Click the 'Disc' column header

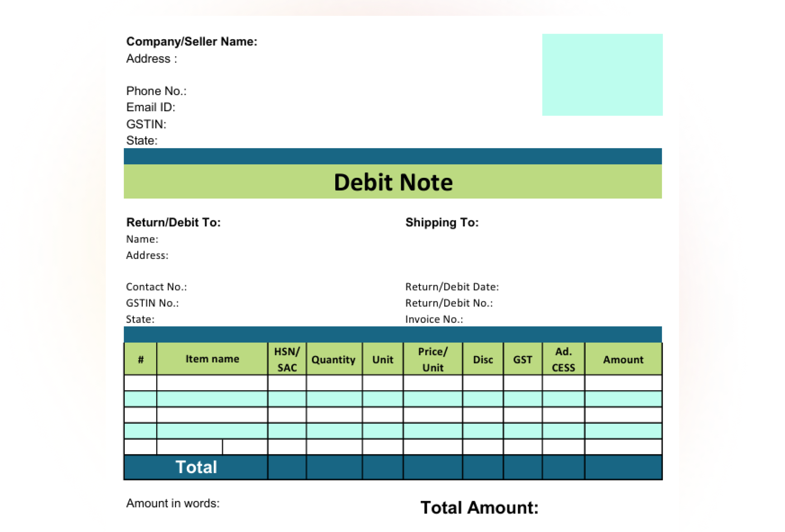(483, 359)
